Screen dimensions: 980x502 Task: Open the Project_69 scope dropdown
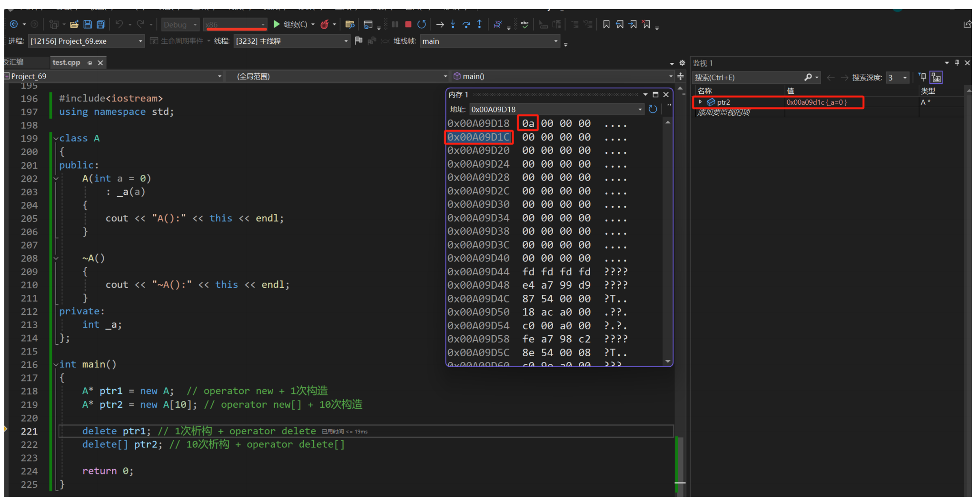pos(113,76)
